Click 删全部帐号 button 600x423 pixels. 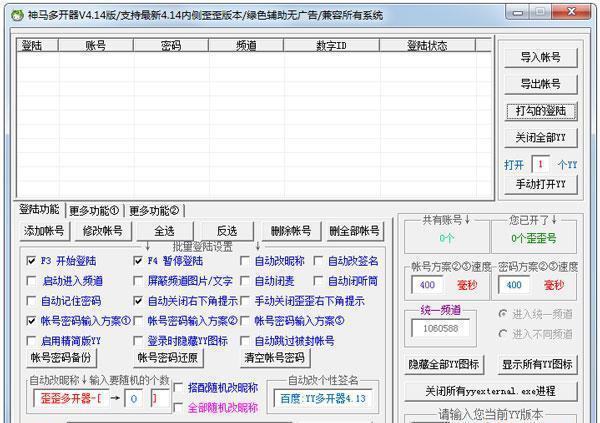tap(354, 231)
